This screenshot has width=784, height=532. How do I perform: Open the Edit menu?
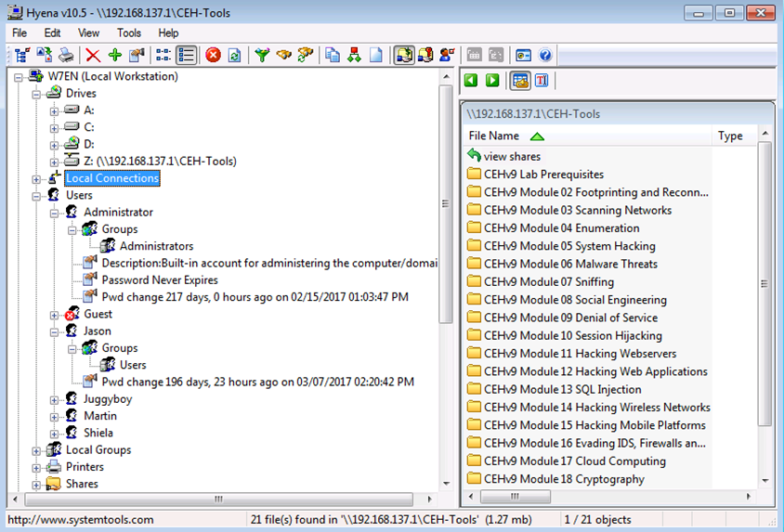click(53, 33)
